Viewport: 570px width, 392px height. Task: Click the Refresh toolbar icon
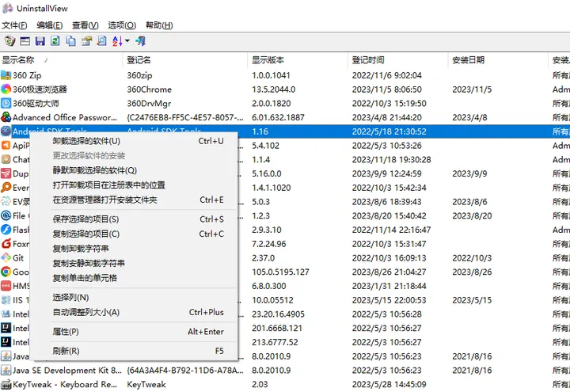coord(55,41)
